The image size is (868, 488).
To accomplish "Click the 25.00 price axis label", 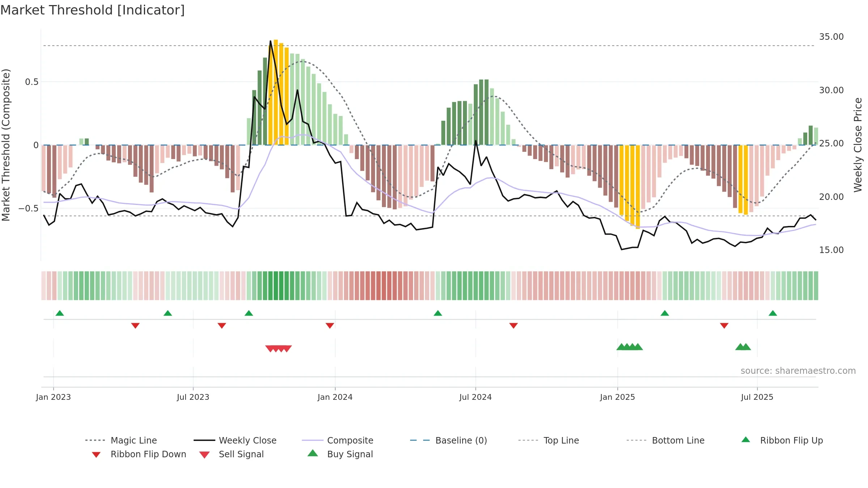I will [x=831, y=144].
